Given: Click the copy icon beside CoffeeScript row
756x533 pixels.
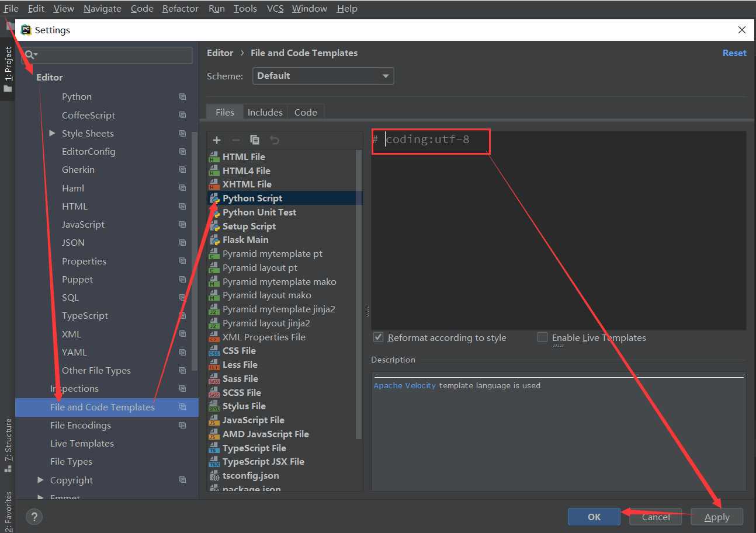Looking at the screenshot, I should (182, 115).
